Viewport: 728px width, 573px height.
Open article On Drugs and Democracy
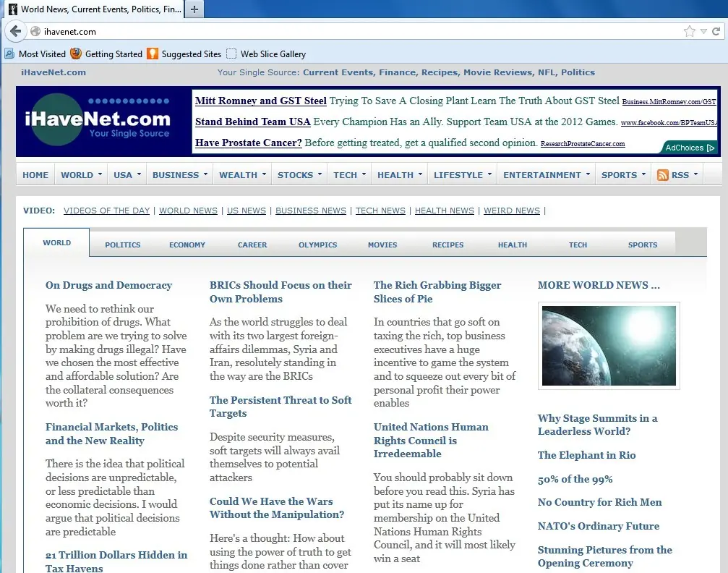click(108, 285)
